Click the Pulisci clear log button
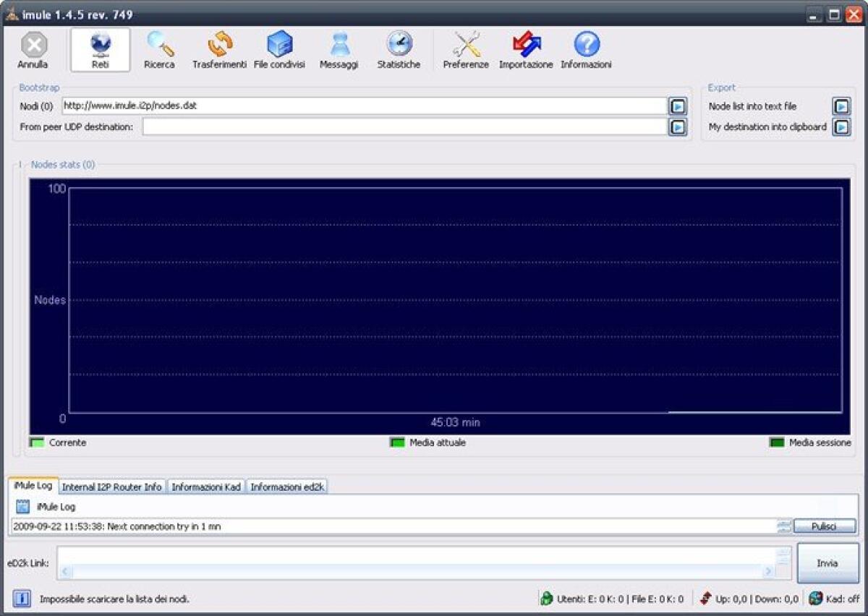The image size is (868, 616). pyautogui.click(x=824, y=527)
